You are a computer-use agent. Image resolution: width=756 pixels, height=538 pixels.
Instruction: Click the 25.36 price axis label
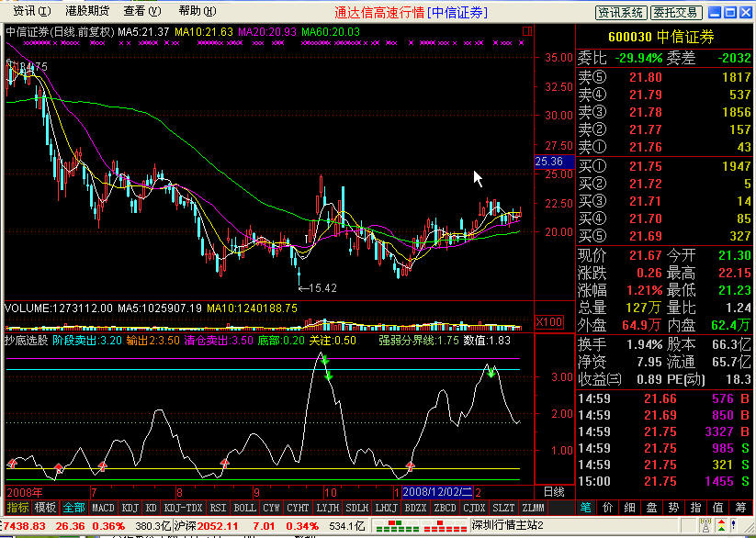point(555,162)
